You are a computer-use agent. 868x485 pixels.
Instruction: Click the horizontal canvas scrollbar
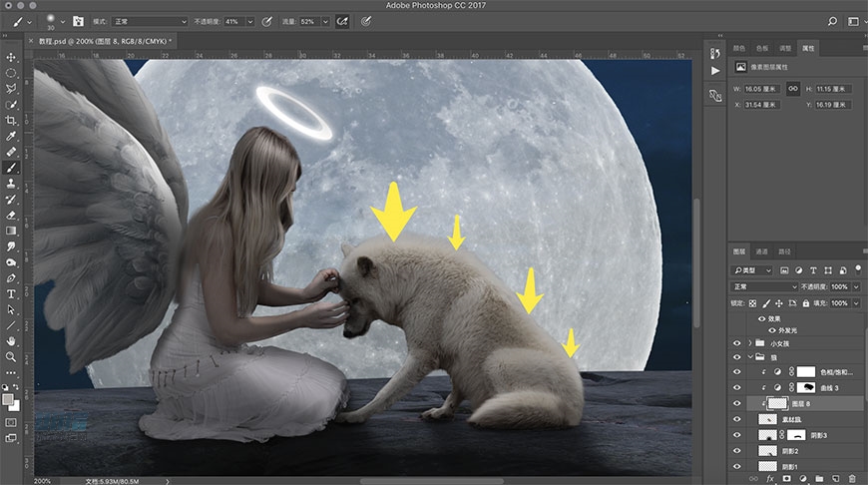432,481
